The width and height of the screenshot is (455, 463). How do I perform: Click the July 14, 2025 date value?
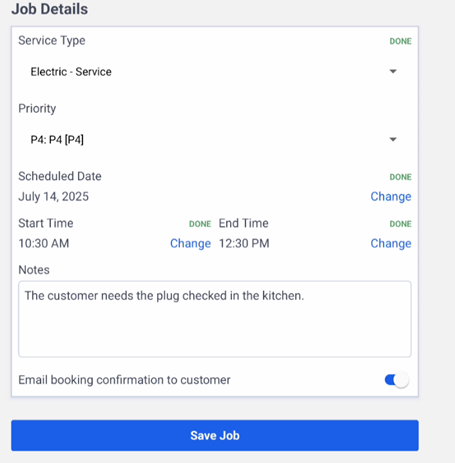point(53,197)
